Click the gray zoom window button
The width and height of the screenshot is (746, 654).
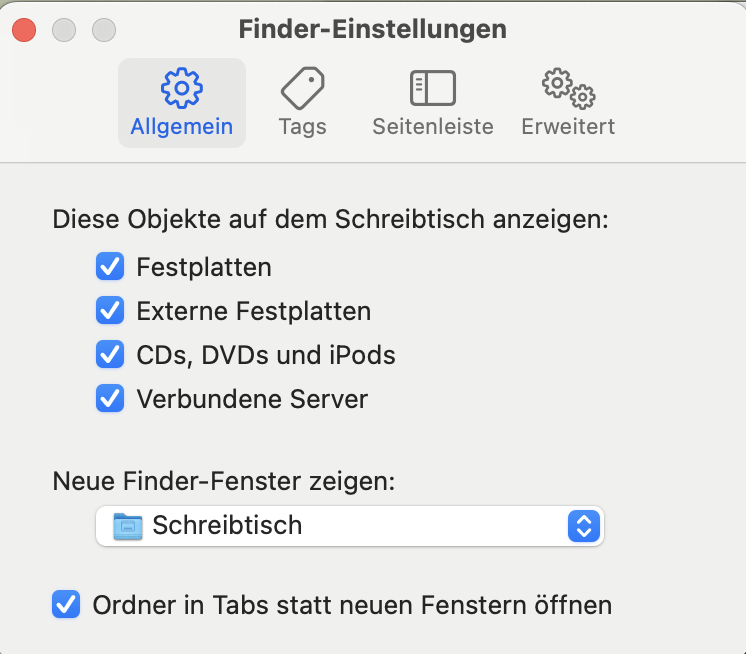click(x=104, y=30)
